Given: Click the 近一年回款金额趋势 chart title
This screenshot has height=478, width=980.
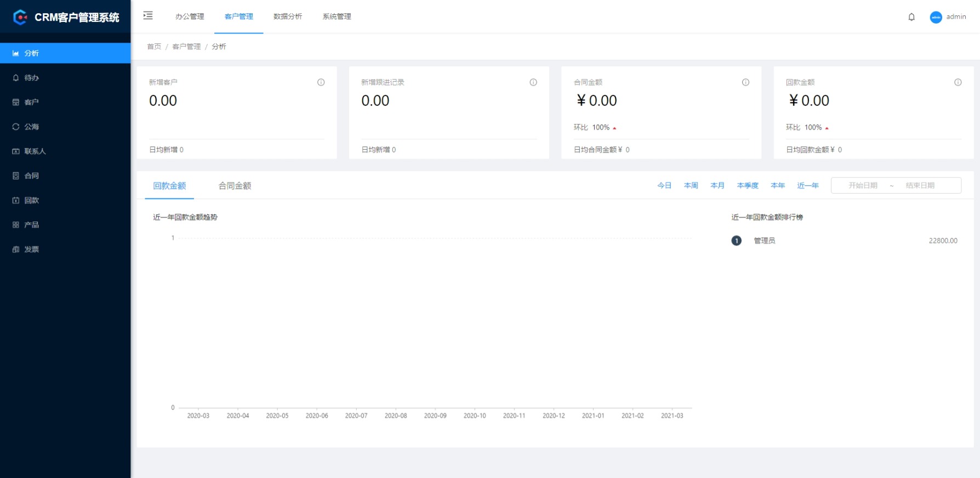Looking at the screenshot, I should click(185, 218).
